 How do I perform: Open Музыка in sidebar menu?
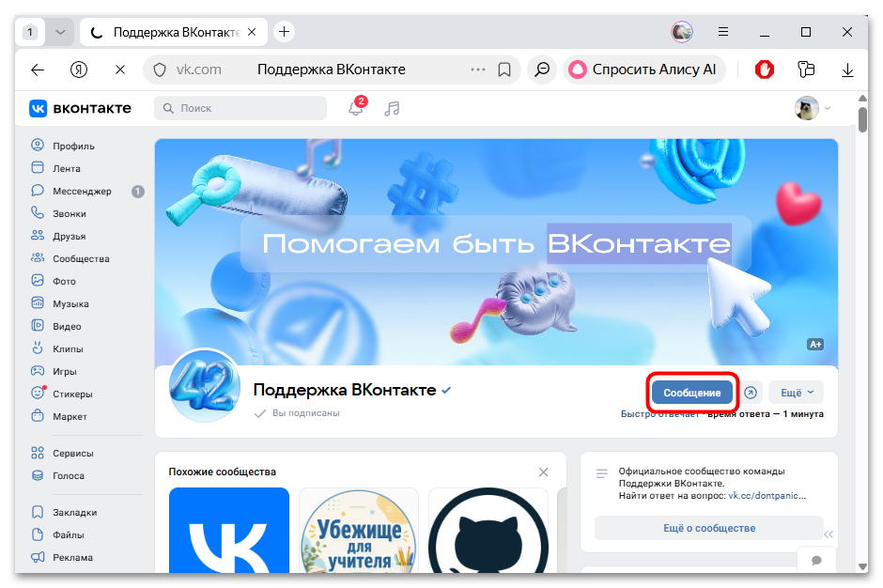(x=70, y=303)
